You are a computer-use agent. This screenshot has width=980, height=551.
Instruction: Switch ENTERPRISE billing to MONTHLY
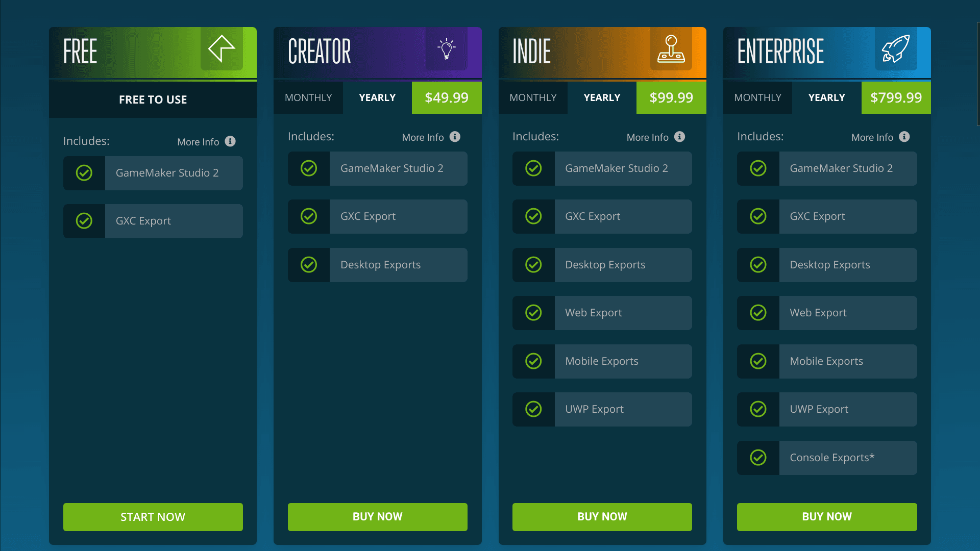click(x=757, y=97)
